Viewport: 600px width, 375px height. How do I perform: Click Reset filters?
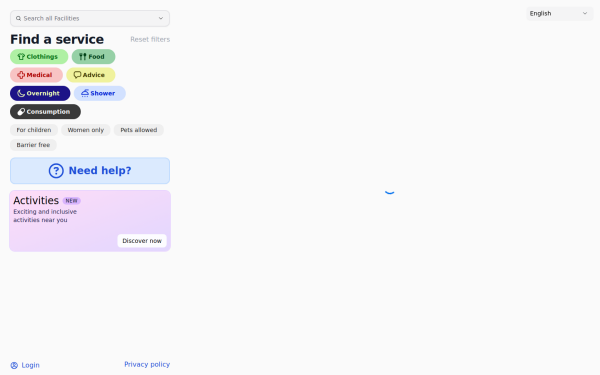pyautogui.click(x=150, y=39)
